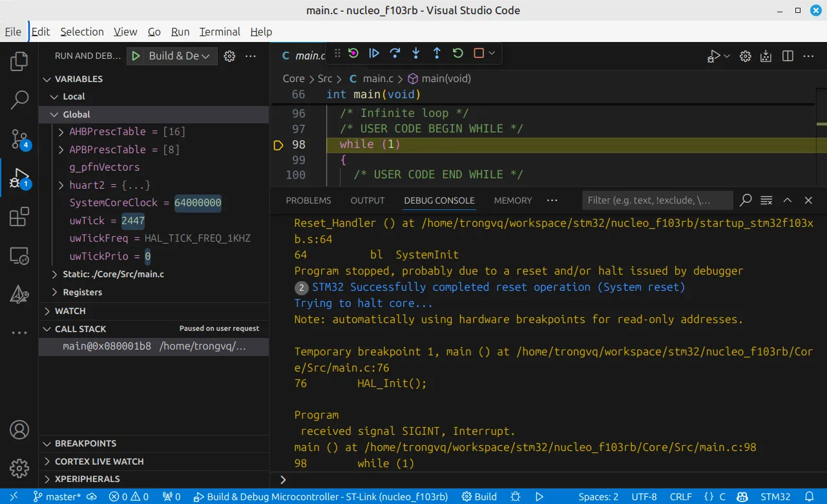Screen dimensions: 827x504
Task: Open the Explorer view in activity bar
Action: (x=19, y=61)
